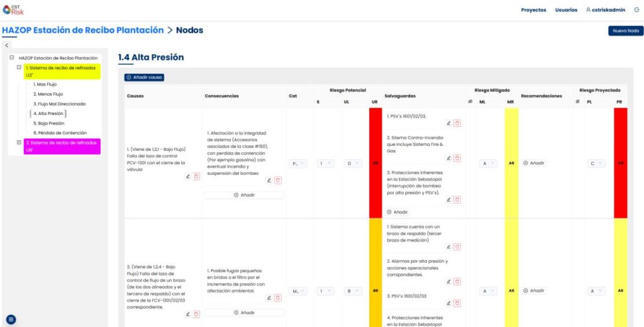Open the CST Risk logo home
Screen dimensions: 644x327
point(13,10)
